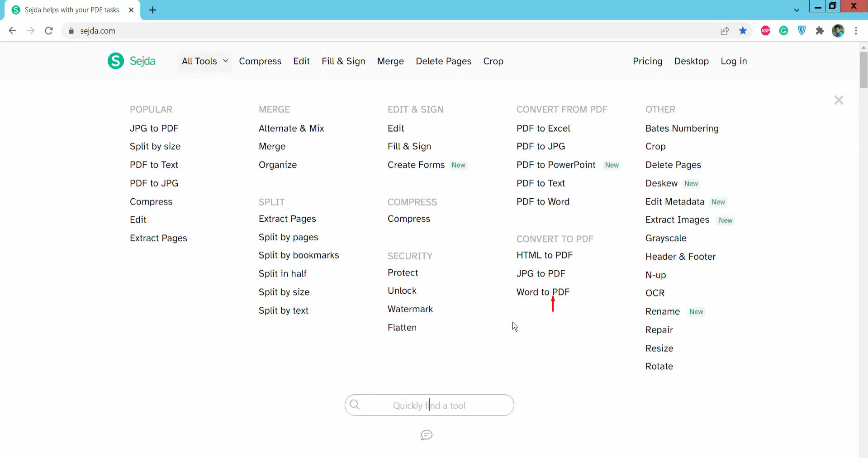Select Protect under Security
Image resolution: width=868 pixels, height=458 pixels.
[x=403, y=273]
